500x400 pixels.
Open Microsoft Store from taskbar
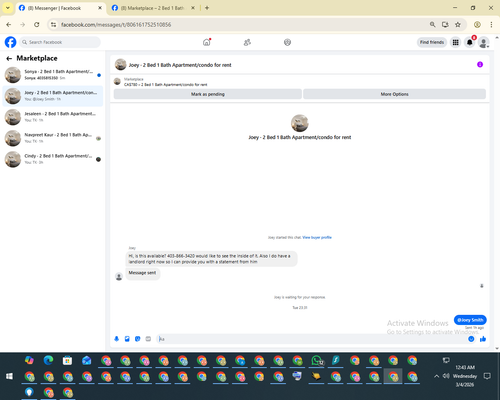[68, 360]
